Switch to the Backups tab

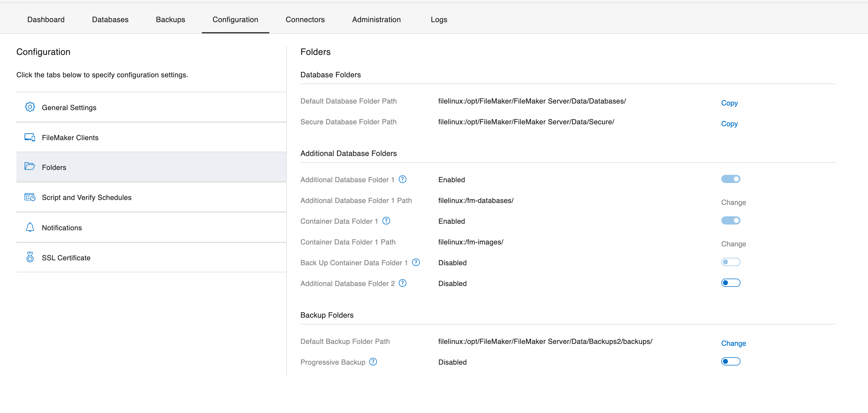pyautogui.click(x=170, y=20)
